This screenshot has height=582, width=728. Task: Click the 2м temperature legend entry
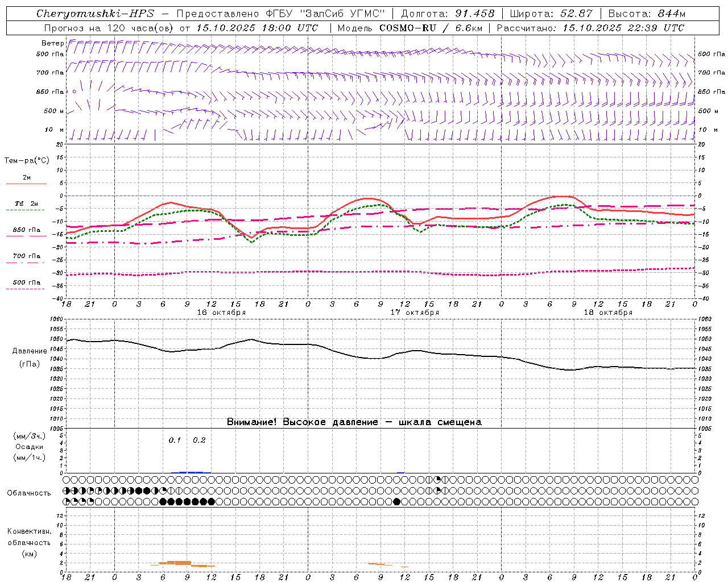pos(27,177)
